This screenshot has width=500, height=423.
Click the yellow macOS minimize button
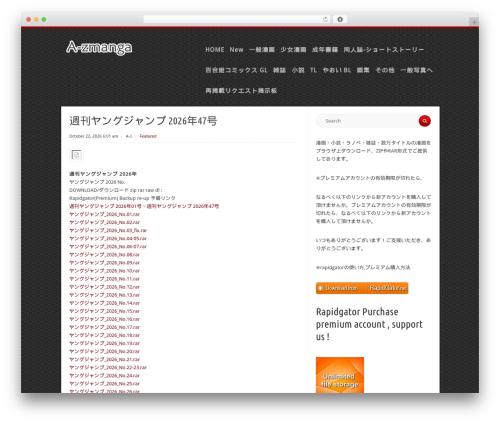36,20
